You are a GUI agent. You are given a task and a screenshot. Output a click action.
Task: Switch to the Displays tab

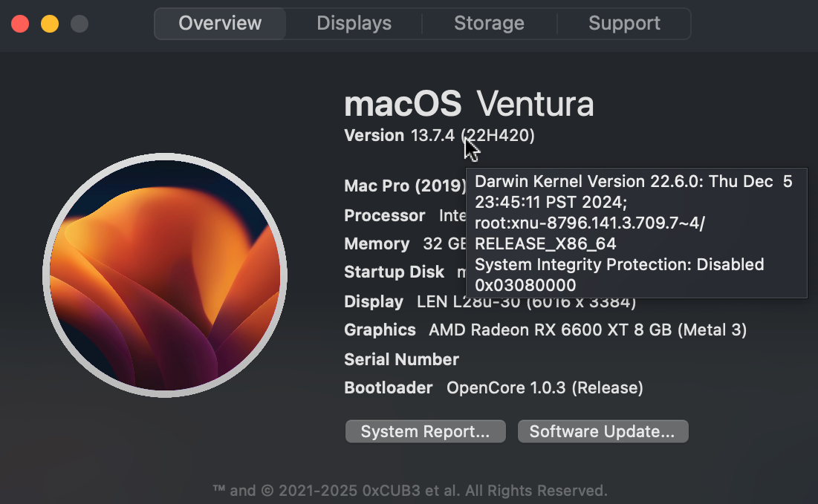click(x=354, y=23)
